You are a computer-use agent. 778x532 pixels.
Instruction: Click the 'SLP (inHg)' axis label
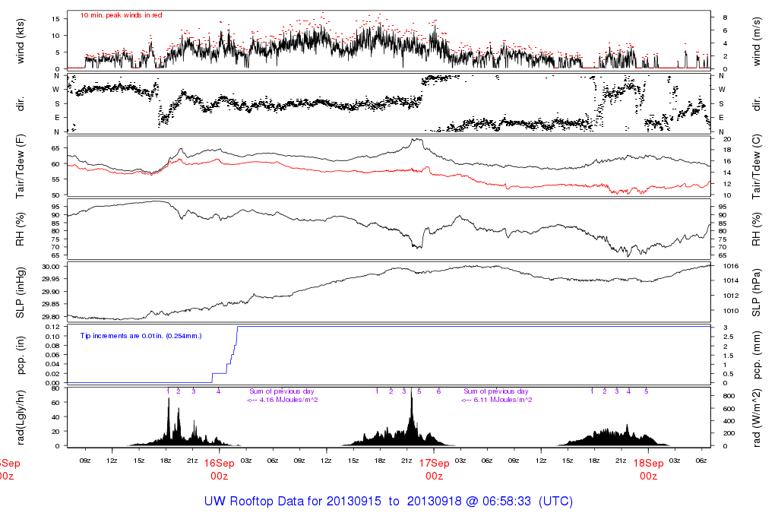tap(21, 293)
